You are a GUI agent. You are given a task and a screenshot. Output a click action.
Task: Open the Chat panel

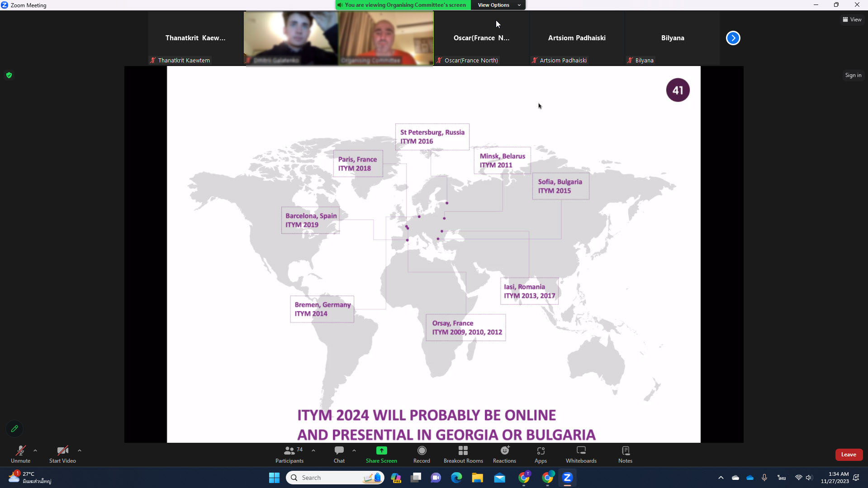[x=339, y=454]
